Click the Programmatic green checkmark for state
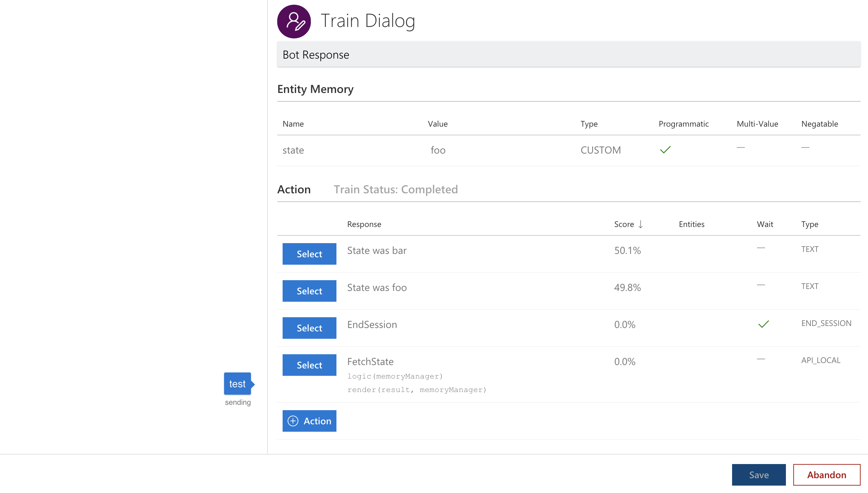The image size is (868, 493). (x=665, y=150)
